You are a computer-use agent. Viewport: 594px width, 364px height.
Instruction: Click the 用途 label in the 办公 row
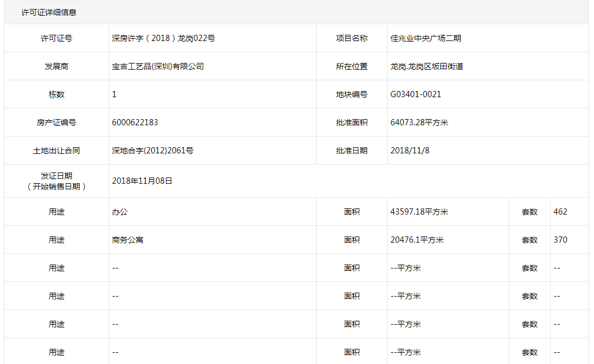click(56, 212)
